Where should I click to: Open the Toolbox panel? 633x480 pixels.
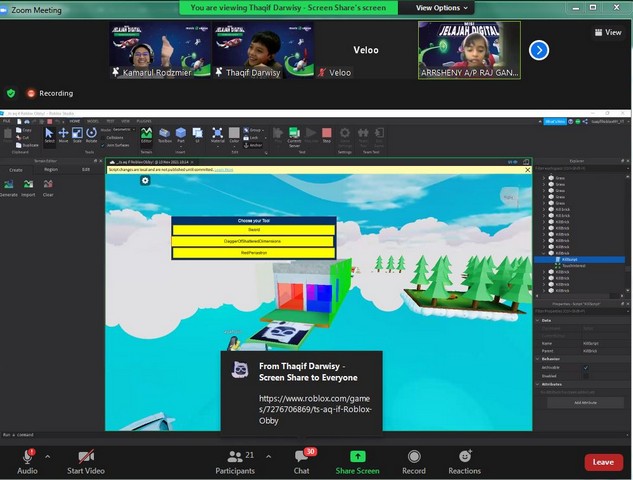tap(164, 135)
